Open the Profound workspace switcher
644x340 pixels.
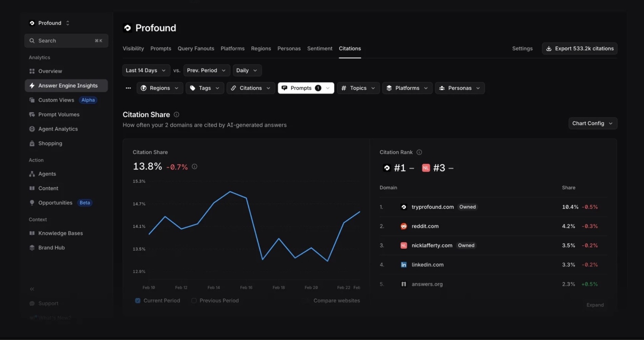(49, 23)
